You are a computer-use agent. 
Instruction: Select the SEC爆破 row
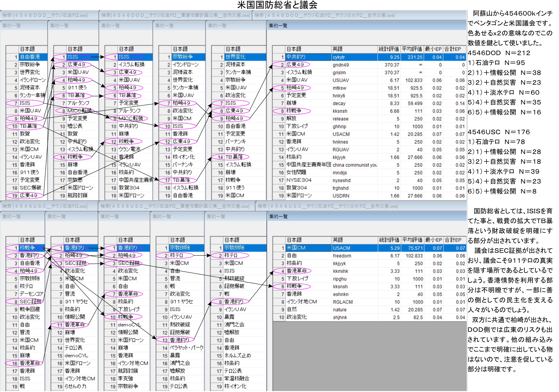click(30, 188)
